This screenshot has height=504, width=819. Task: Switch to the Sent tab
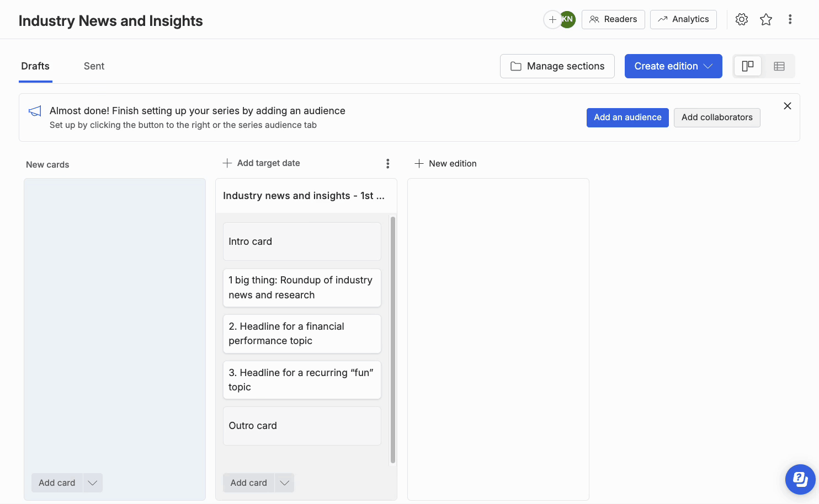(94, 66)
